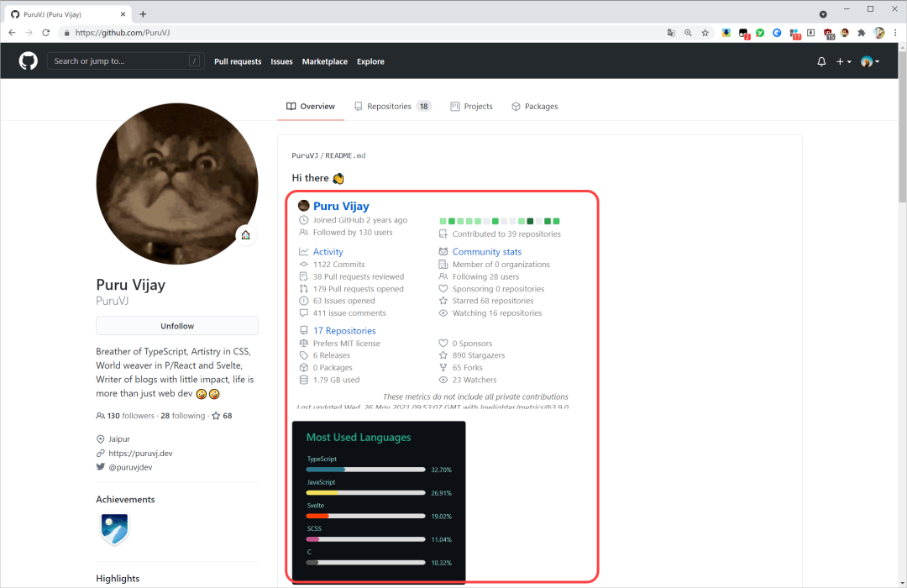Bookmark this page with the star
The image size is (907, 588).
point(705,33)
